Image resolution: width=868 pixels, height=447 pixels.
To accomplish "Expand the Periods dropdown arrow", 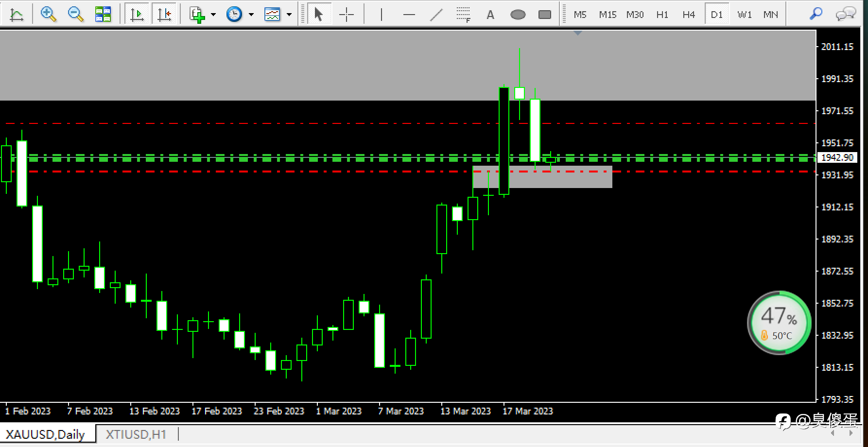I will [x=251, y=15].
